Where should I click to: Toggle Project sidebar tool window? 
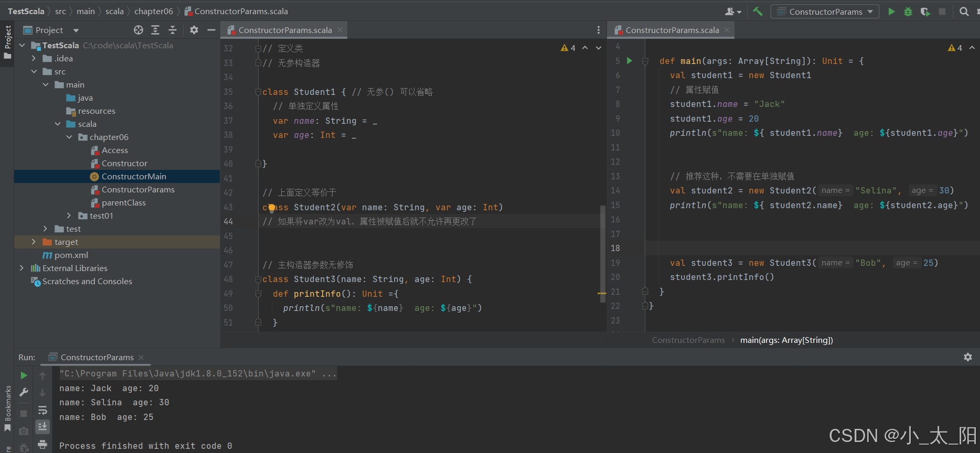point(7,42)
